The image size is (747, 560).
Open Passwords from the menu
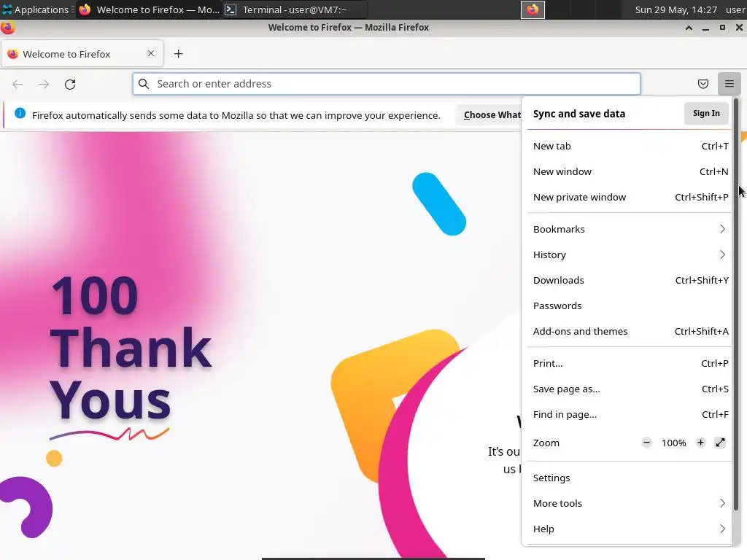pyautogui.click(x=629, y=306)
